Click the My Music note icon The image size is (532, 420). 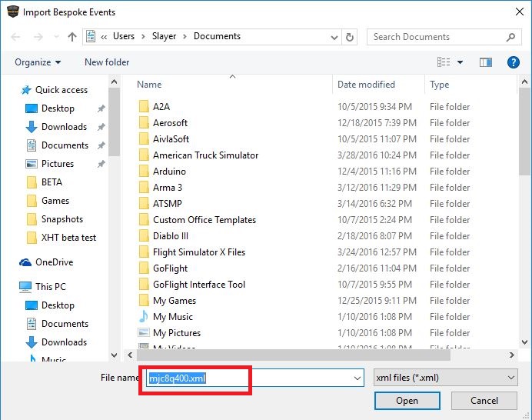pos(143,317)
